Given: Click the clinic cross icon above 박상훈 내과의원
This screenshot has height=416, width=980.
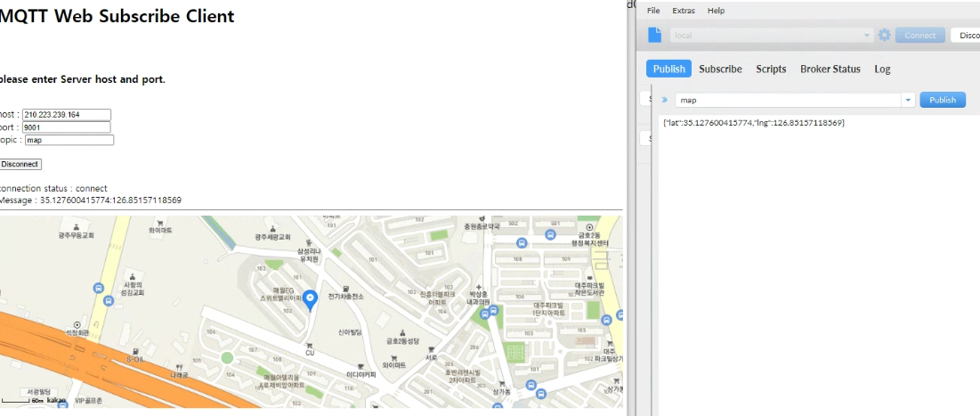Looking at the screenshot, I should click(x=480, y=286).
